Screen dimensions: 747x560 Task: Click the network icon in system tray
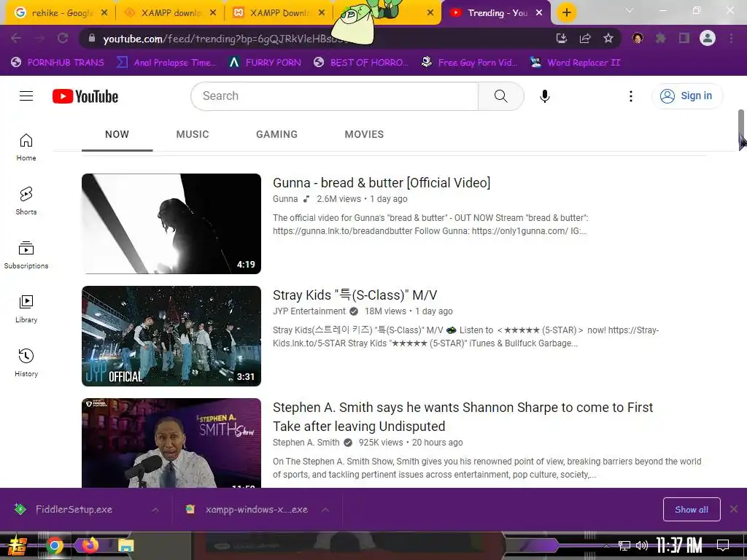(624, 545)
